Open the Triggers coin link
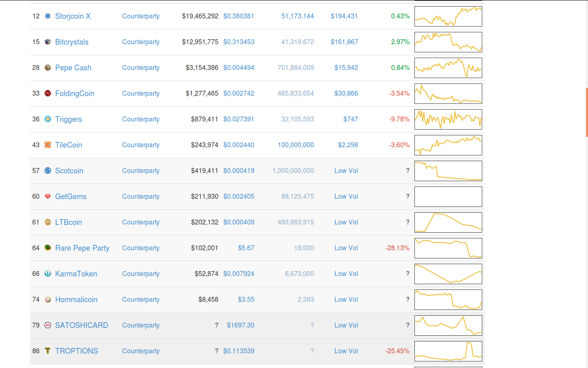 [69, 119]
